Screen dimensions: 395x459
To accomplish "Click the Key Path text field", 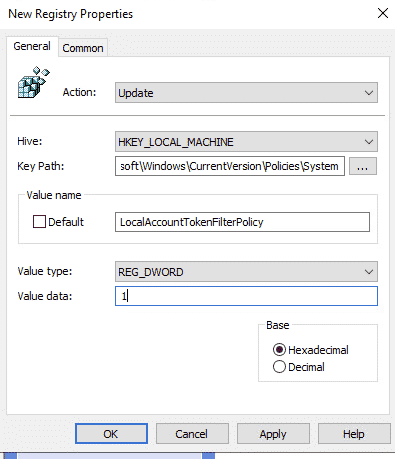I will 230,166.
